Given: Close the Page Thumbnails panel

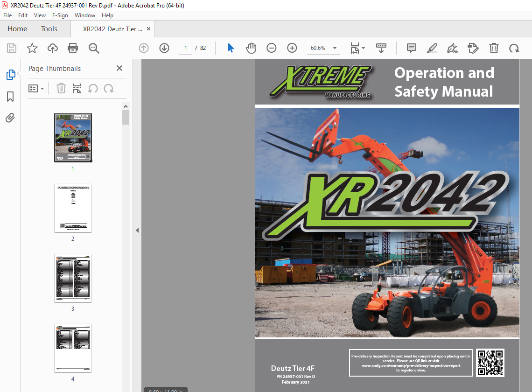Looking at the screenshot, I should pos(119,68).
